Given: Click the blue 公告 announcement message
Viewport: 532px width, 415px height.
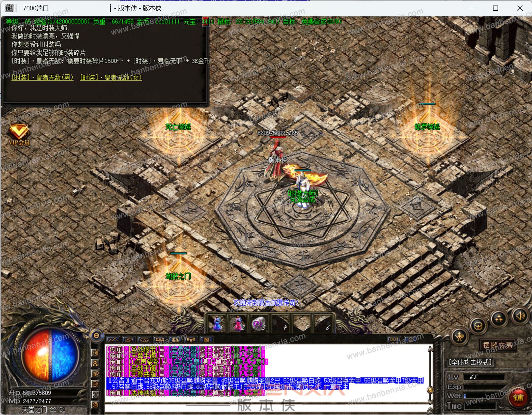Looking at the screenshot, I should tap(265, 384).
